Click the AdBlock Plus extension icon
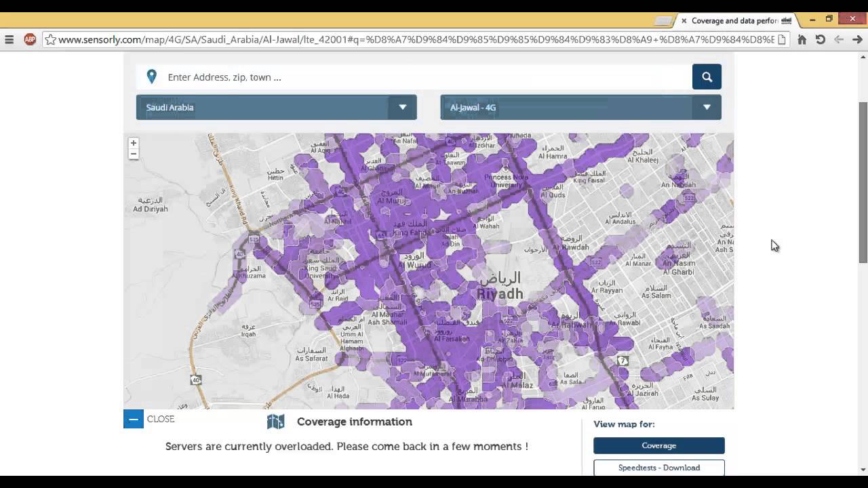Image resolution: width=868 pixels, height=488 pixels. point(30,39)
